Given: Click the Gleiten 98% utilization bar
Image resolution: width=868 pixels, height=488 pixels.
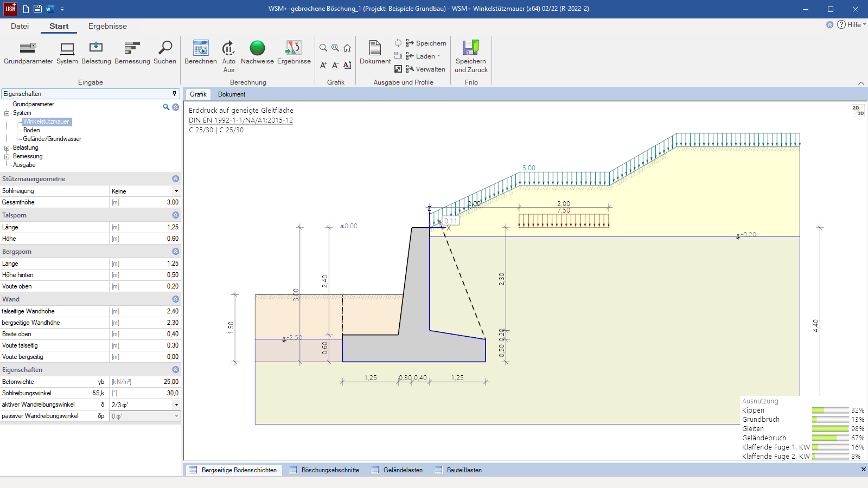Looking at the screenshot, I should point(830,429).
